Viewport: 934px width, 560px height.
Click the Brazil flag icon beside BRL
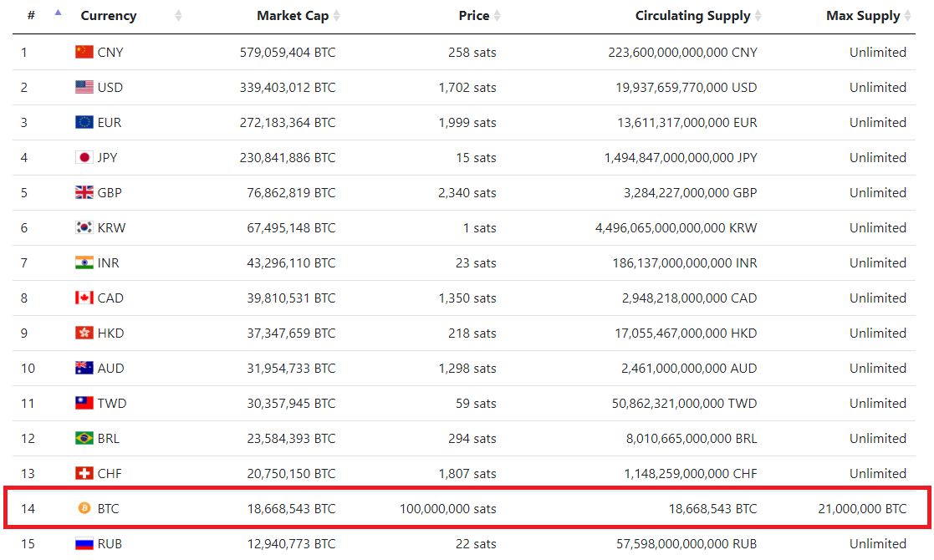pos(84,439)
